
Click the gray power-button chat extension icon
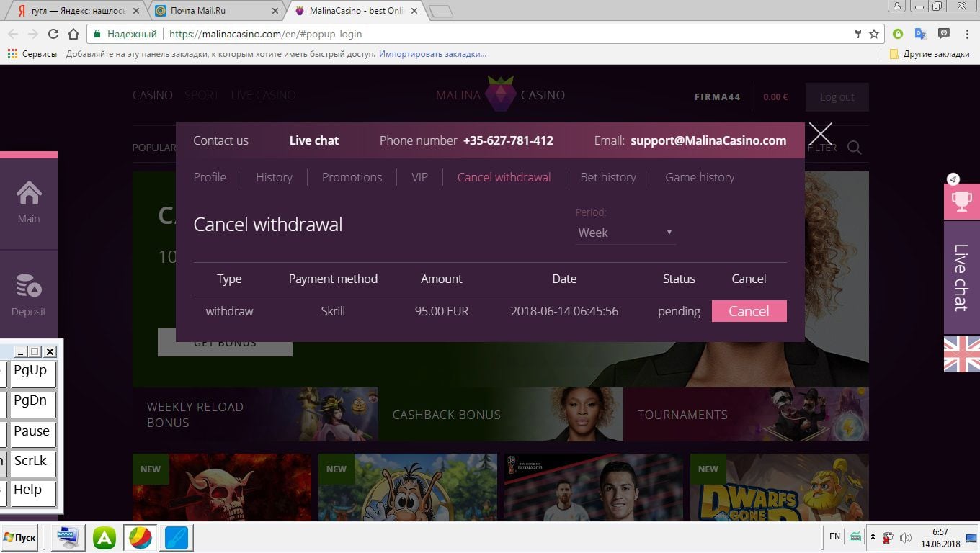tap(943, 33)
